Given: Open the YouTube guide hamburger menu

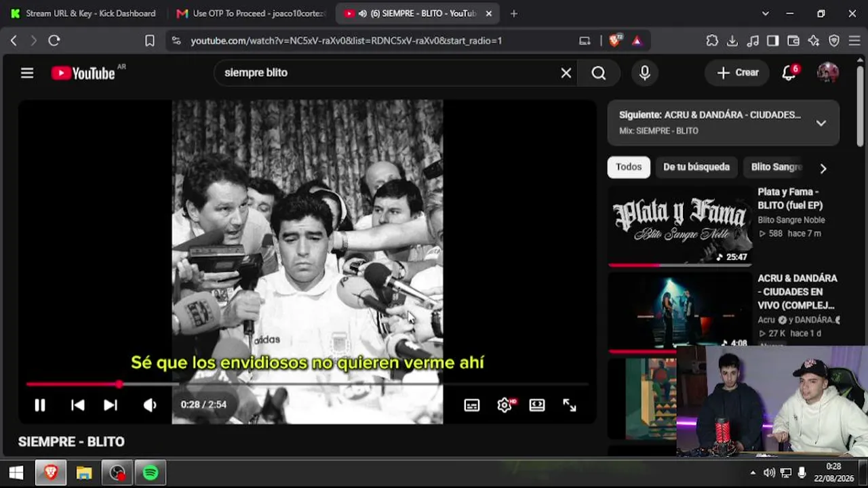Looking at the screenshot, I should pyautogui.click(x=27, y=73).
